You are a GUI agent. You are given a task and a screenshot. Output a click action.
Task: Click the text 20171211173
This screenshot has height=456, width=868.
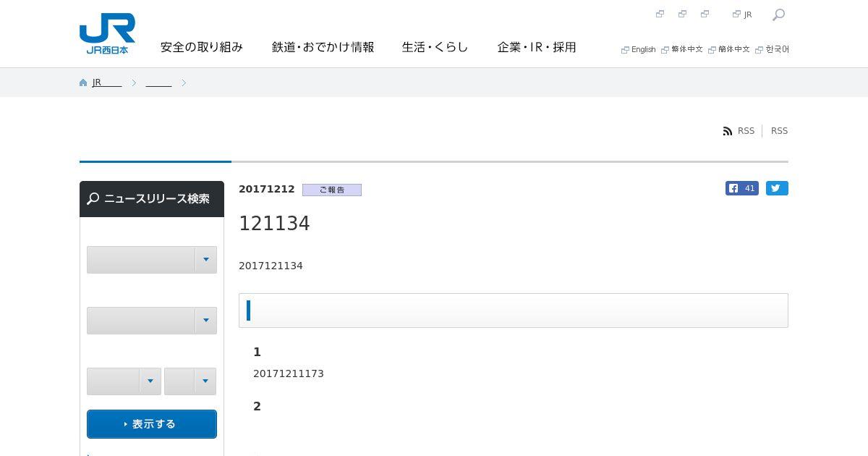289,373
